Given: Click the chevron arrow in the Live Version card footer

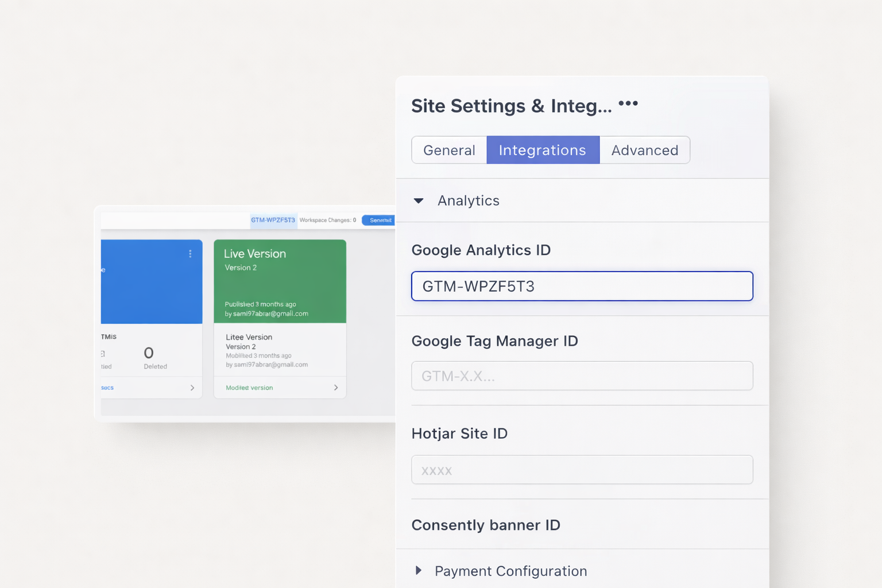Looking at the screenshot, I should pyautogui.click(x=336, y=388).
